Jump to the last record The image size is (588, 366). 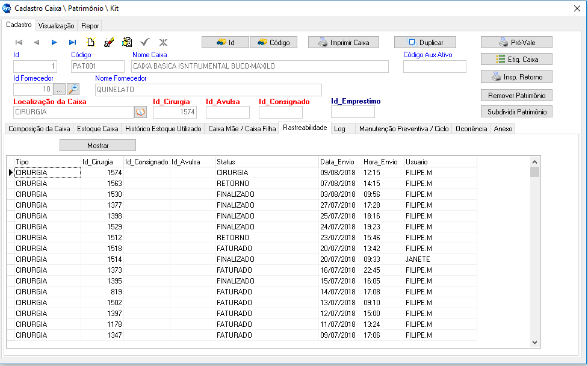[x=72, y=43]
